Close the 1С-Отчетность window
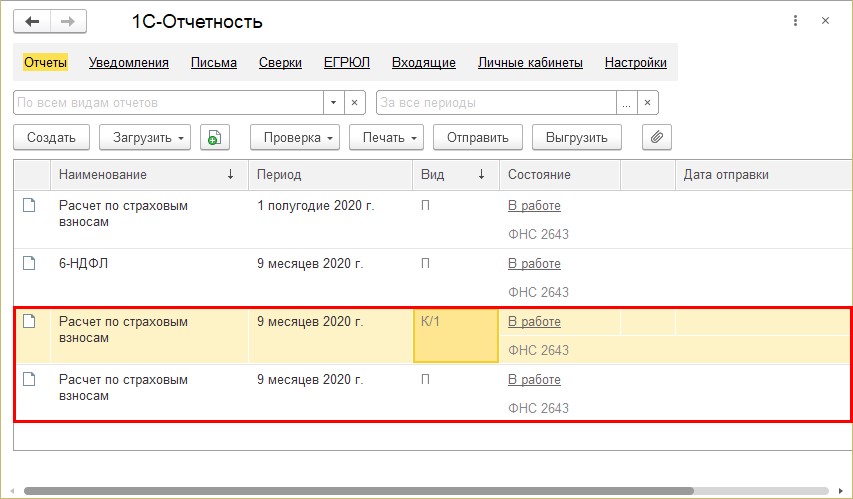Viewport: 853px width, 499px height. [x=825, y=21]
